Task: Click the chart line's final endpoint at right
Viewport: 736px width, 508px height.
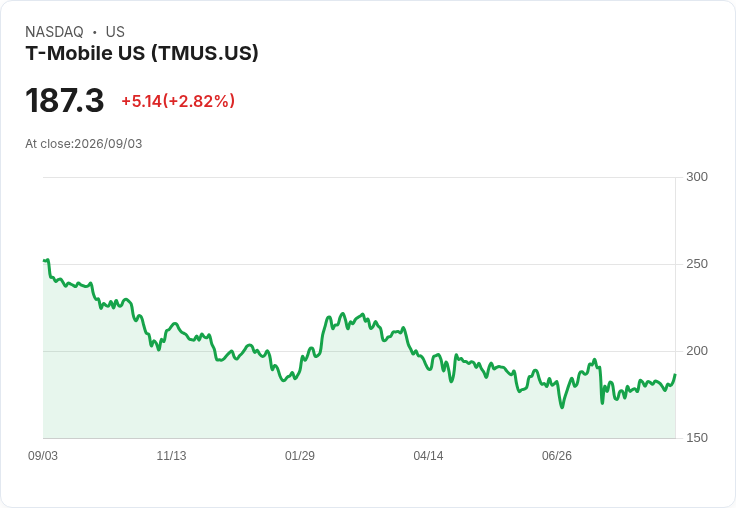Action: coord(675,375)
